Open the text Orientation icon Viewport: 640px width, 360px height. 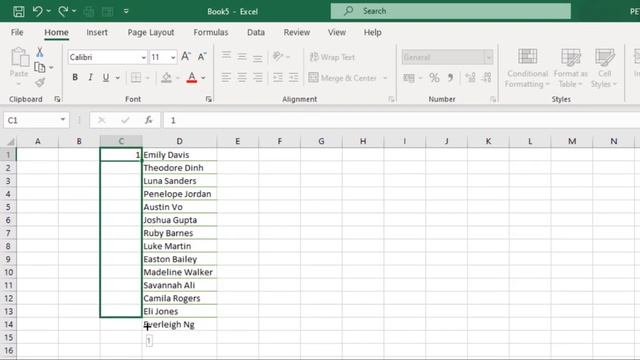278,56
